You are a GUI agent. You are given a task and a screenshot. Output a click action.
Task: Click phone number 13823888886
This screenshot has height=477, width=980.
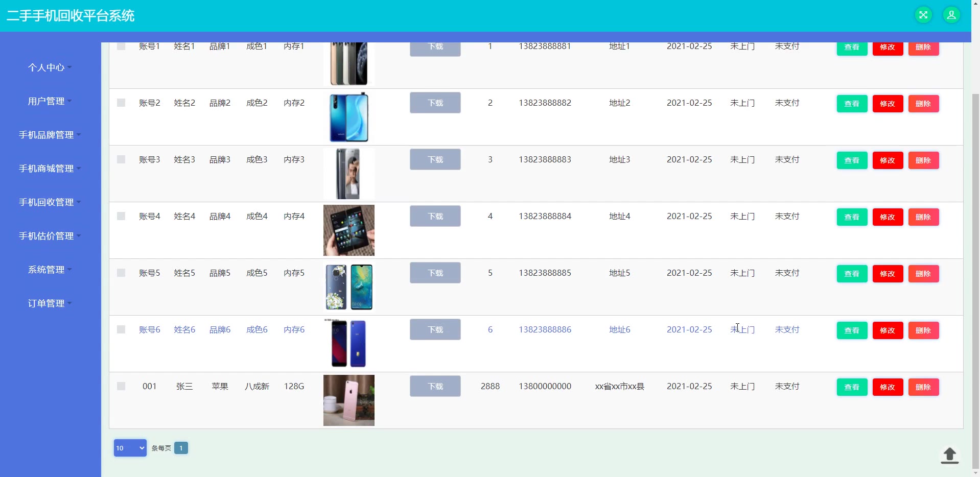[x=545, y=329]
